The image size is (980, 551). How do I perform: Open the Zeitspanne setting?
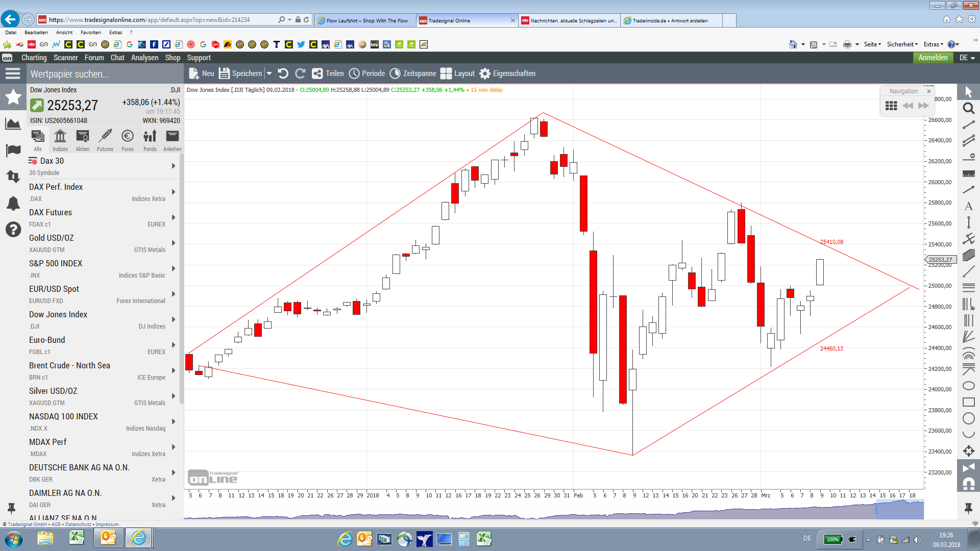tap(413, 73)
